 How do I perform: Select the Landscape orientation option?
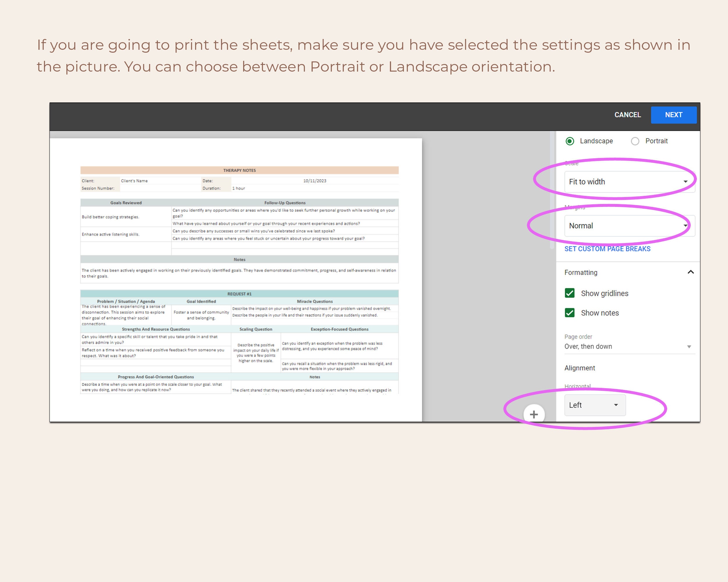click(x=570, y=141)
